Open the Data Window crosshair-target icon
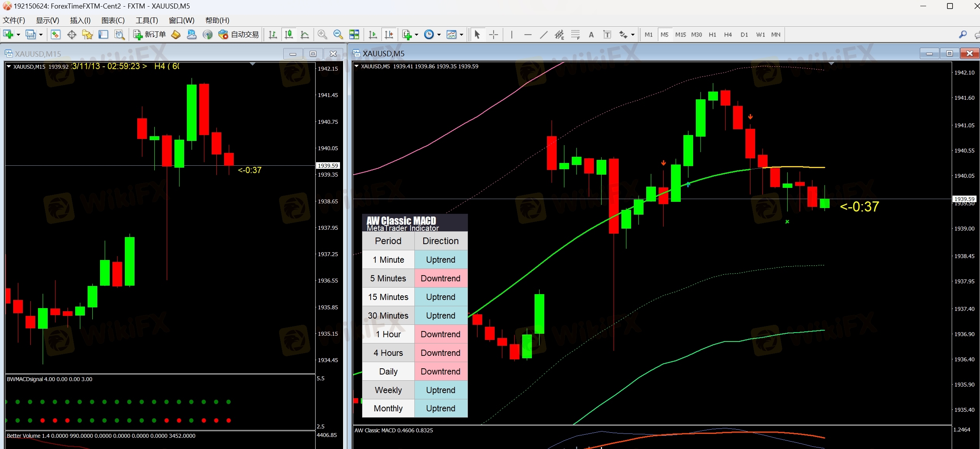980x449 pixels. [x=72, y=35]
